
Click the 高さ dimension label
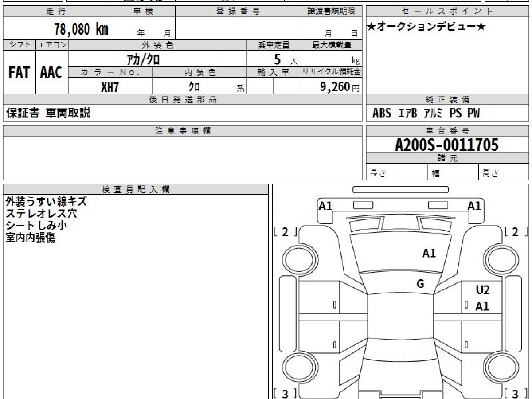click(x=490, y=174)
